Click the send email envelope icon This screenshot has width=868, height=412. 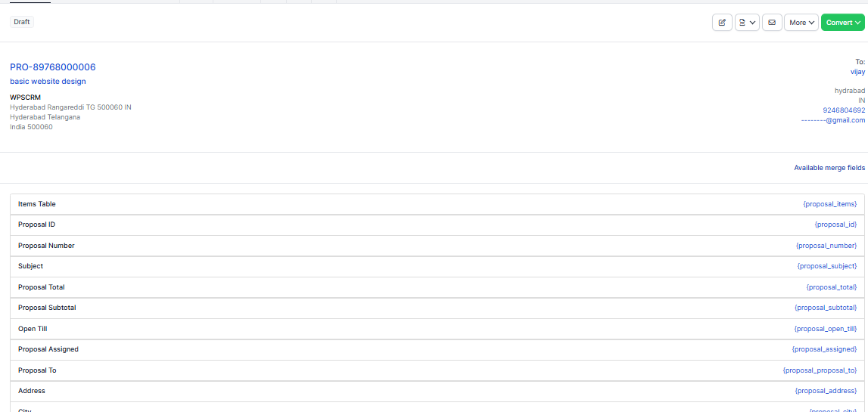coord(772,23)
